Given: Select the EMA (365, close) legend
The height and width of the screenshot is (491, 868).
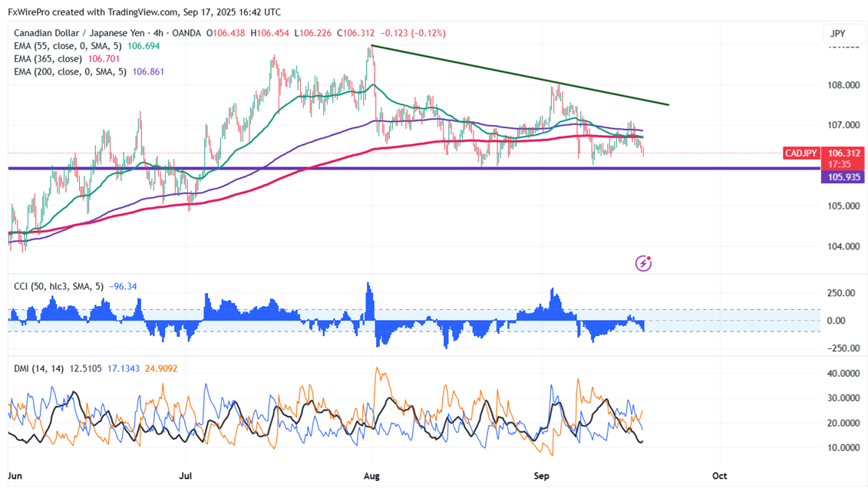Looking at the screenshot, I should [x=48, y=58].
